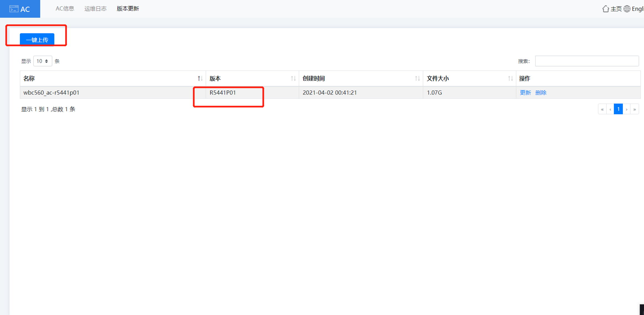
Task: Open the AC信息 tab
Action: click(65, 9)
